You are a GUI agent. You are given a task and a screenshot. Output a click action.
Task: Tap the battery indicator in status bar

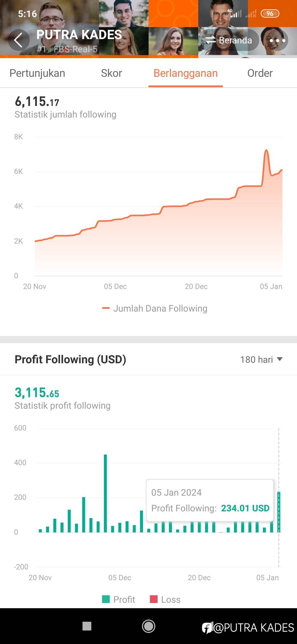click(270, 13)
